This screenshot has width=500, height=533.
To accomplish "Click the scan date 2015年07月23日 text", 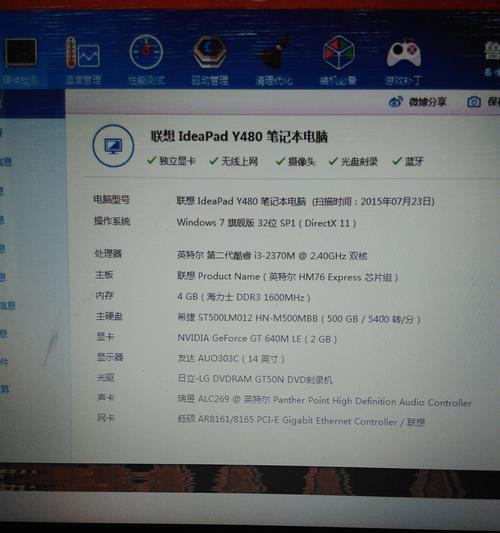I will 397,202.
